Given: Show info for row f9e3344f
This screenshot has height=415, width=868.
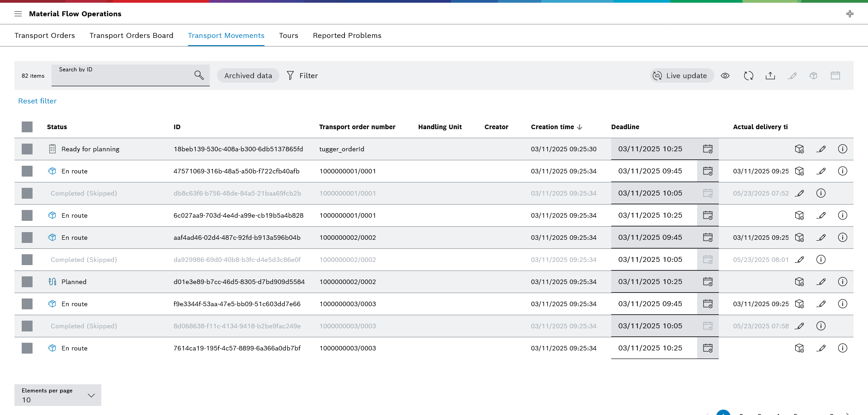Looking at the screenshot, I should [x=843, y=304].
